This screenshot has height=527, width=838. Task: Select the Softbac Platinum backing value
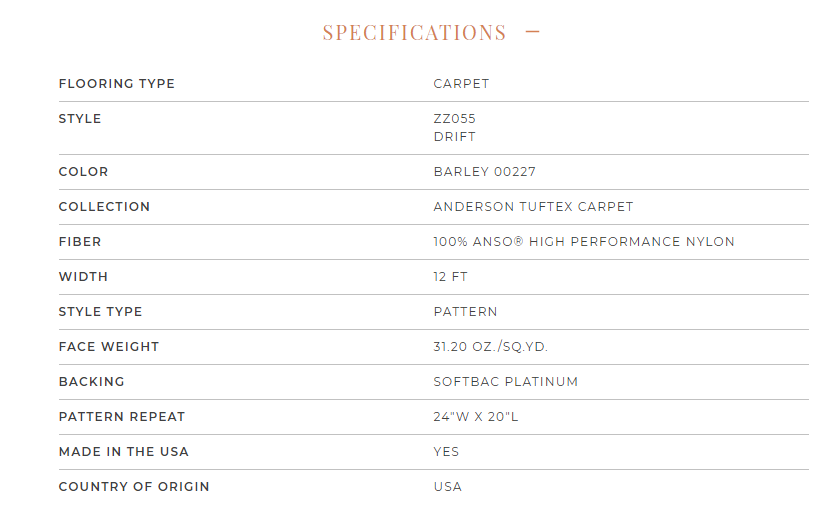coord(506,382)
